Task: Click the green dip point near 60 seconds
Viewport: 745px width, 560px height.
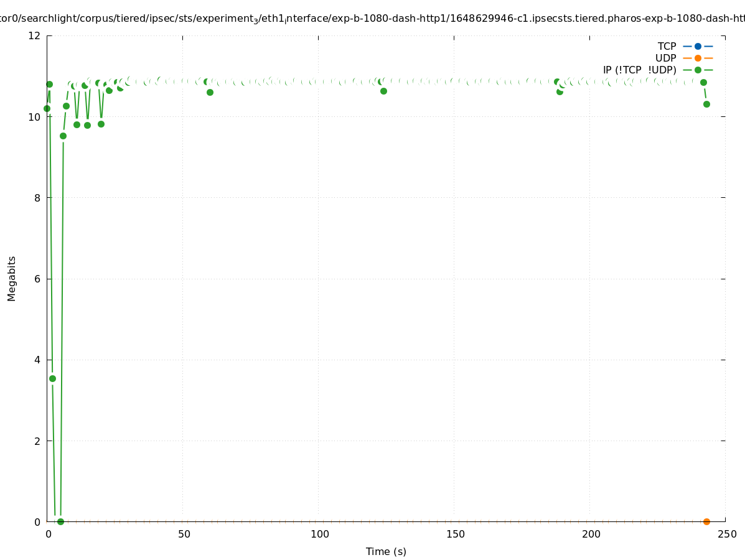Action: point(210,92)
